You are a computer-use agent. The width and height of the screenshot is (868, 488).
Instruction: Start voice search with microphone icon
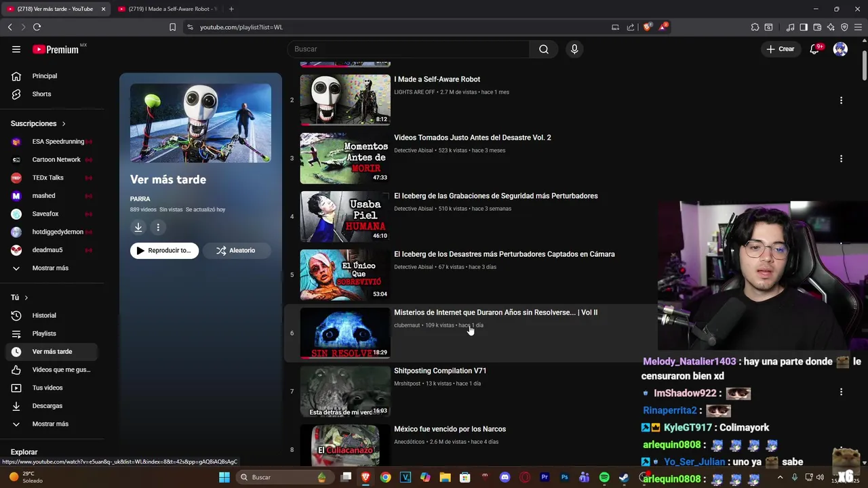pyautogui.click(x=574, y=49)
